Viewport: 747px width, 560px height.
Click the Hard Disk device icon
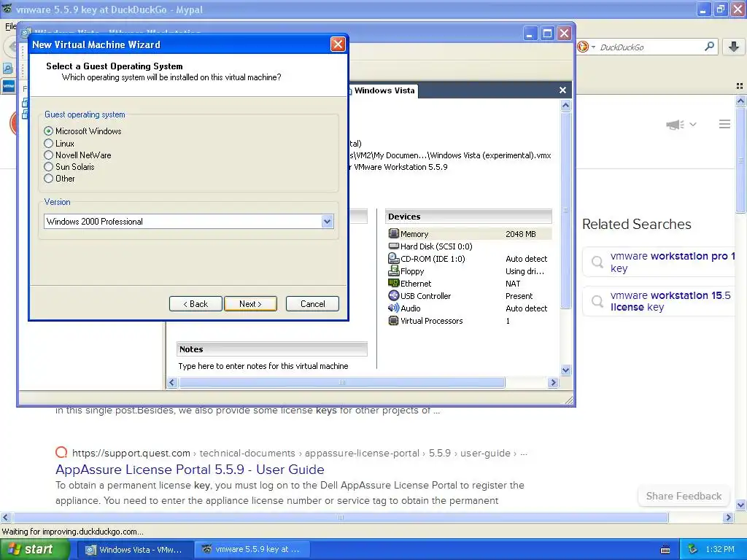pos(393,246)
